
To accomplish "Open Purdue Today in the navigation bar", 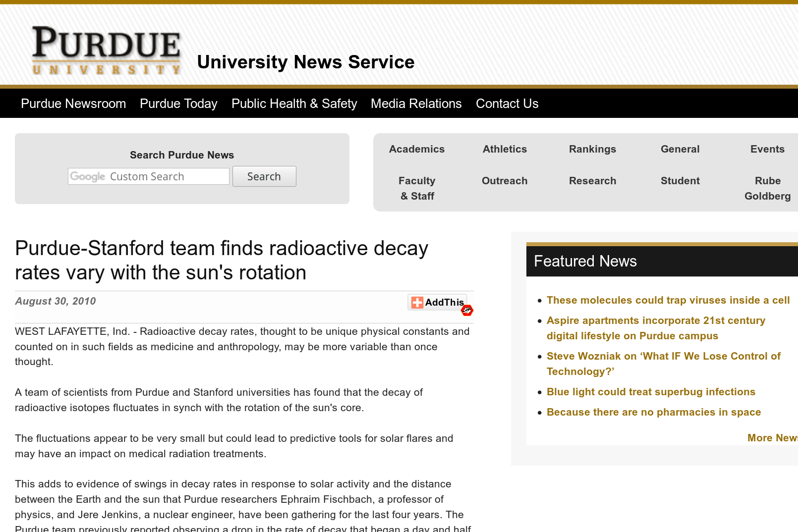I will 178,104.
